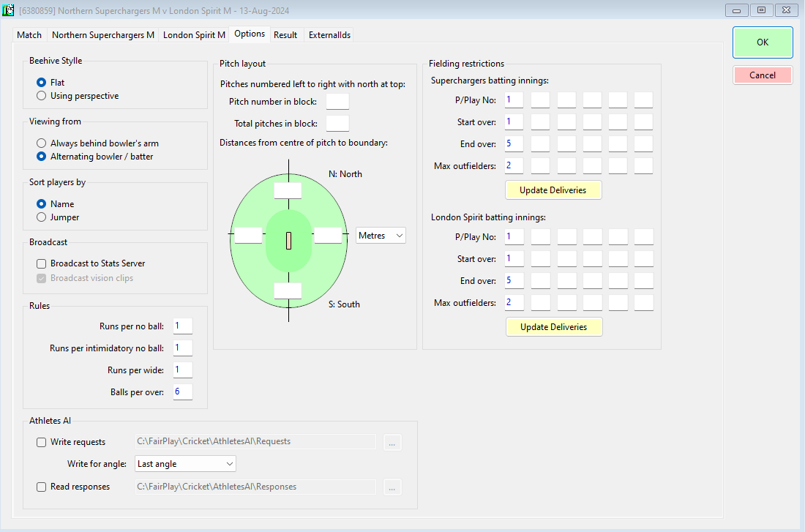Screen dimensions: 805x532
Task: Click the Runs per intimidatory no ball field
Action: [x=183, y=348]
